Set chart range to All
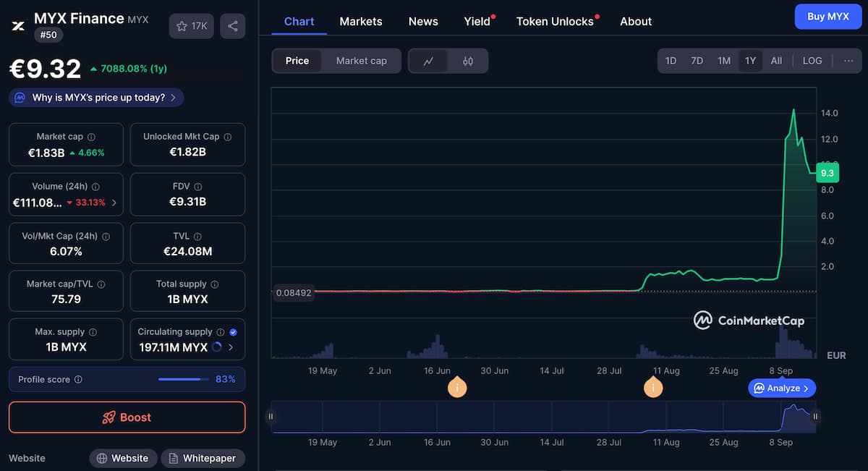This screenshot has height=471, width=868. click(776, 61)
